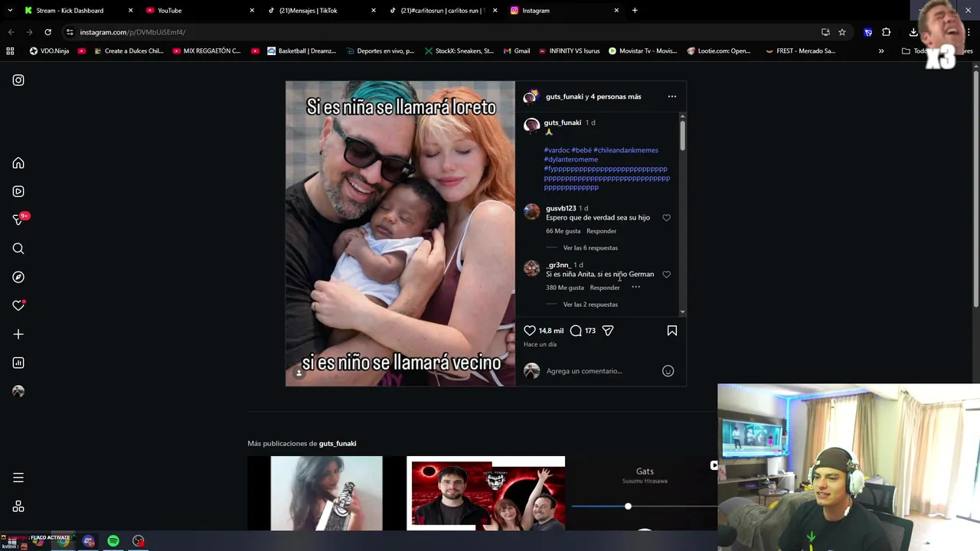The width and height of the screenshot is (980, 551).
Task: Switch to #carlitosrun TikTok tab
Action: [443, 11]
